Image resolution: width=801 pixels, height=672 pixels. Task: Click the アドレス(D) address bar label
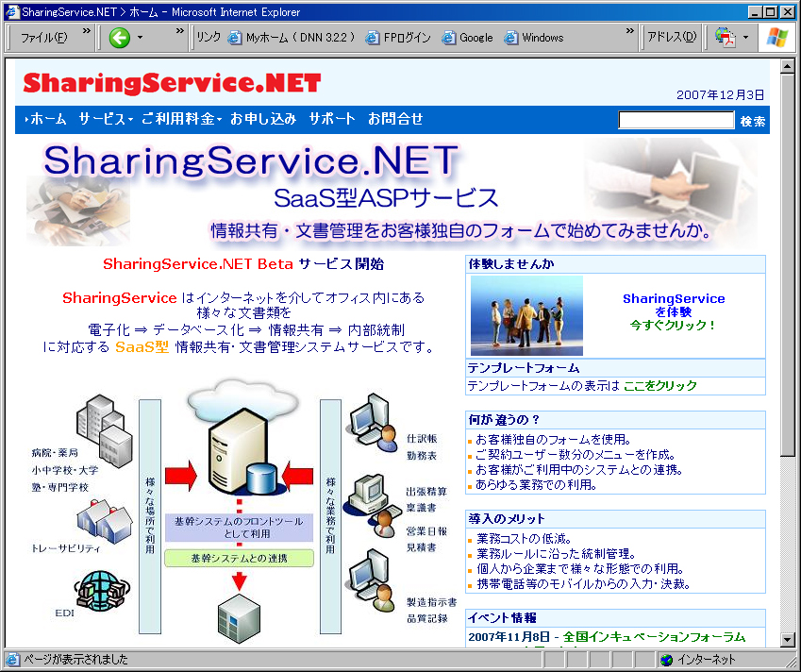pos(672,38)
